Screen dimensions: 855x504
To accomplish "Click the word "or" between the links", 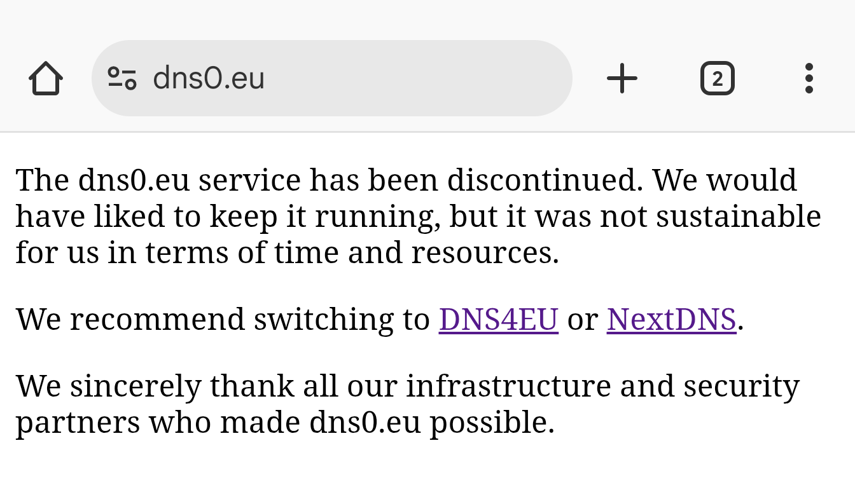I will [582, 319].
